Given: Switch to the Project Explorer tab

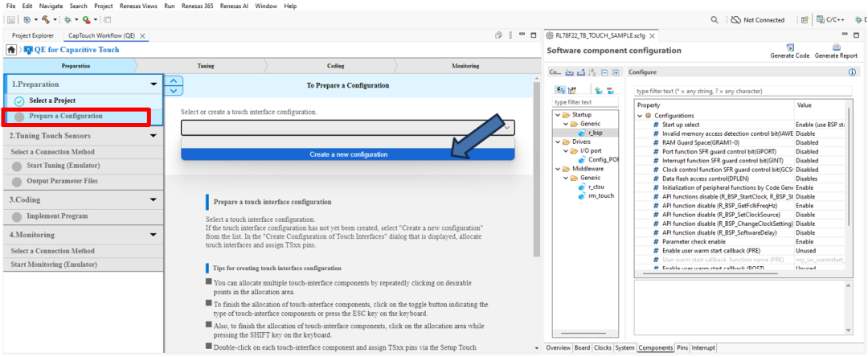Looking at the screenshot, I should (x=33, y=35).
